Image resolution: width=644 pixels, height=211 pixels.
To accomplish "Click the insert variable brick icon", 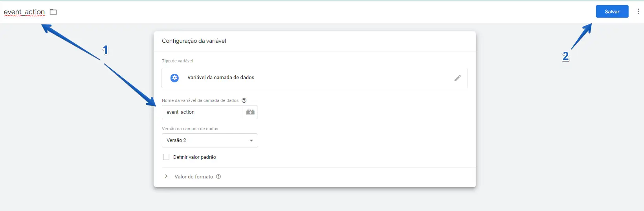I will click(x=250, y=112).
